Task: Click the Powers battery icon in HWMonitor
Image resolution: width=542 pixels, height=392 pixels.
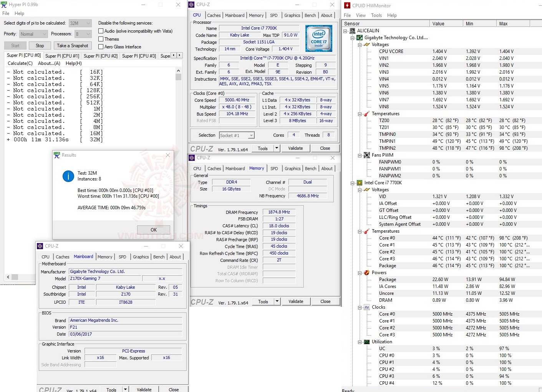Action: [x=366, y=272]
